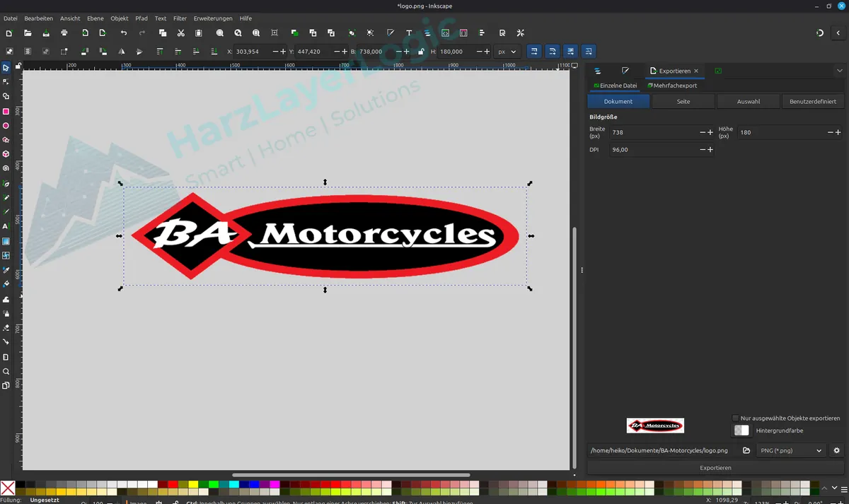Increase X position with plus

point(284,52)
